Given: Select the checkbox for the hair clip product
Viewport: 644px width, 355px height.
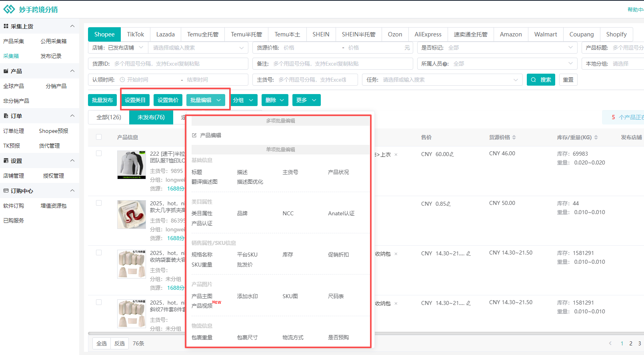Looking at the screenshot, I should pos(99,203).
